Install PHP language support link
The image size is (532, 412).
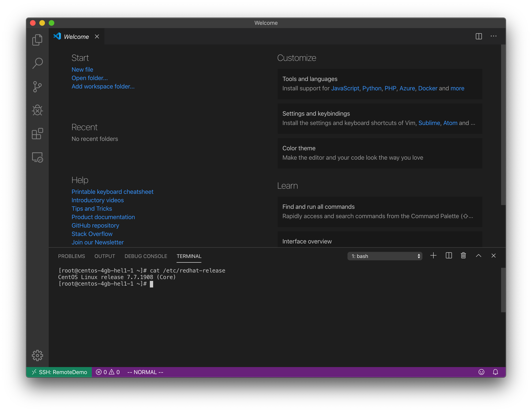point(391,88)
